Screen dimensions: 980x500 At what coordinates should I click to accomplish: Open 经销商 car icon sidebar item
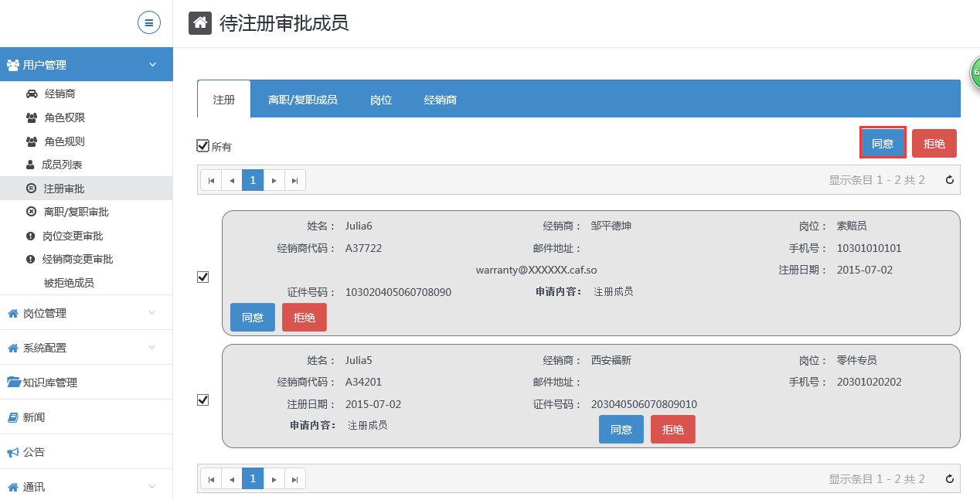click(60, 94)
